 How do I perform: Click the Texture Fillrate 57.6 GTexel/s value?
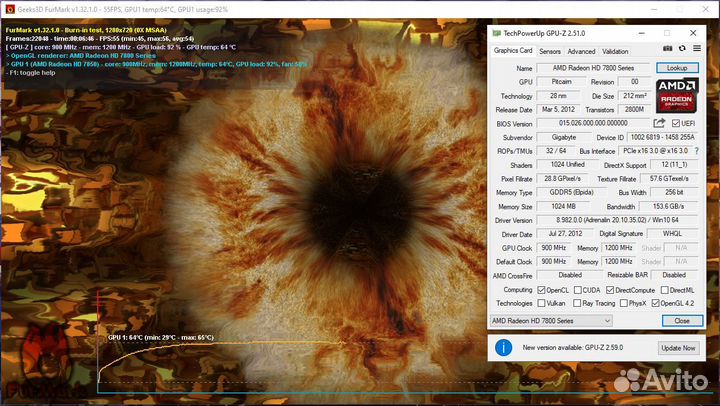coord(669,179)
